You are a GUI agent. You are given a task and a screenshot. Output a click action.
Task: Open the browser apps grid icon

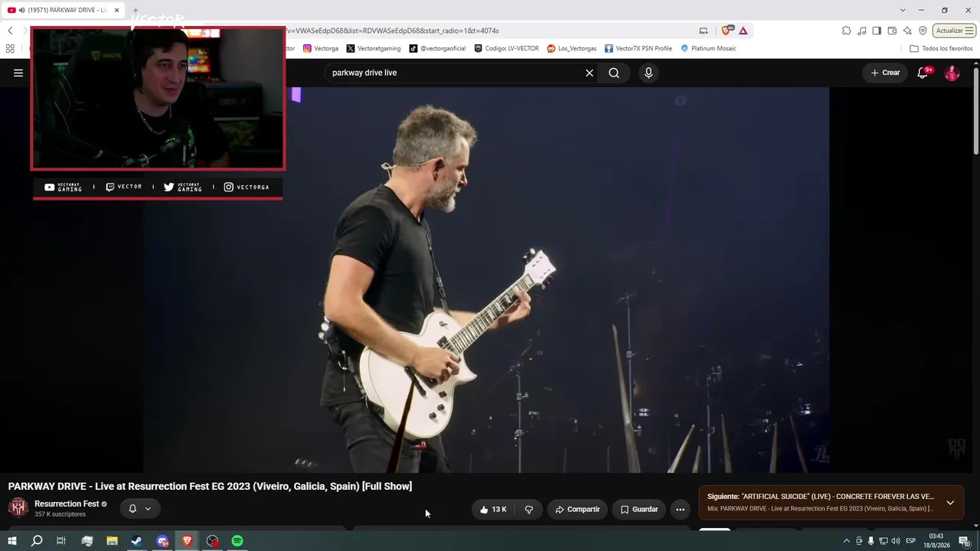click(10, 48)
